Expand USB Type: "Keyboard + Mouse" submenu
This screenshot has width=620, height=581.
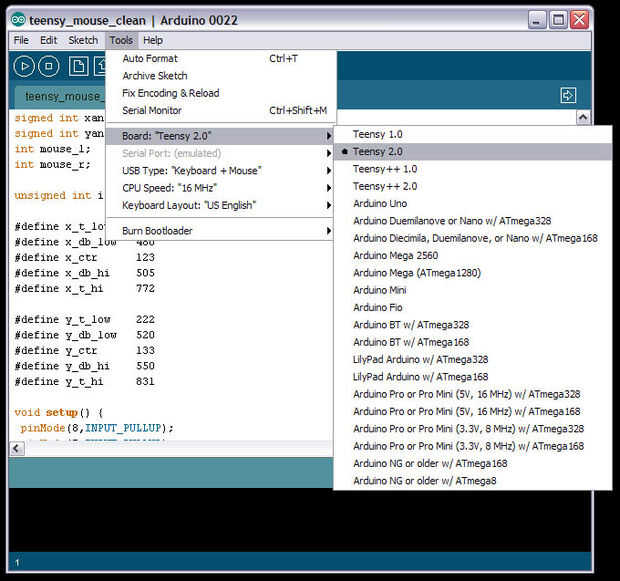click(x=221, y=171)
